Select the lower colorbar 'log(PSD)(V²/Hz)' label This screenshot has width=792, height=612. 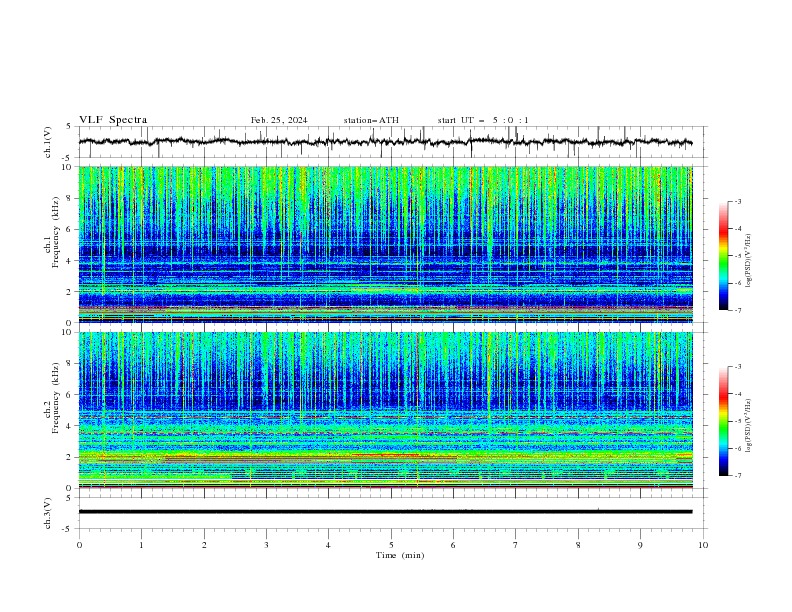(749, 426)
